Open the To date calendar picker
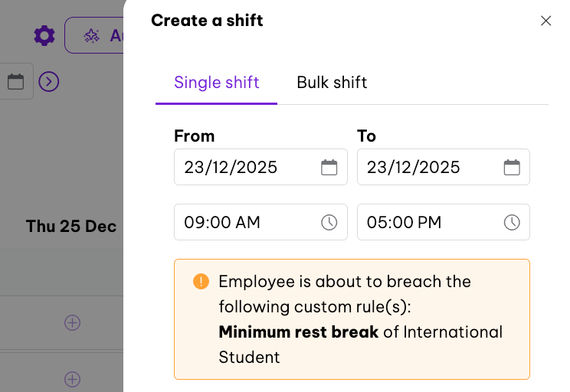The height and width of the screenshot is (392, 570). [512, 167]
